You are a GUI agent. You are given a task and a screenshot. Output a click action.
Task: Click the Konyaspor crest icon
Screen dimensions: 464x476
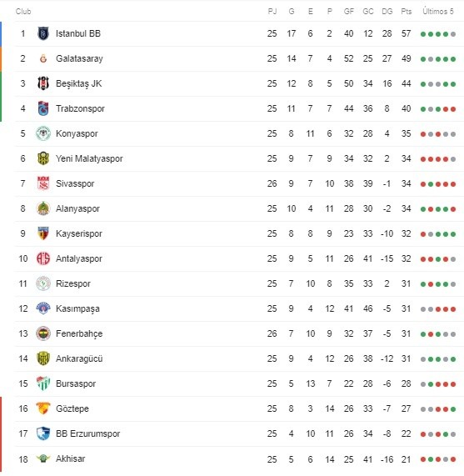coord(43,133)
